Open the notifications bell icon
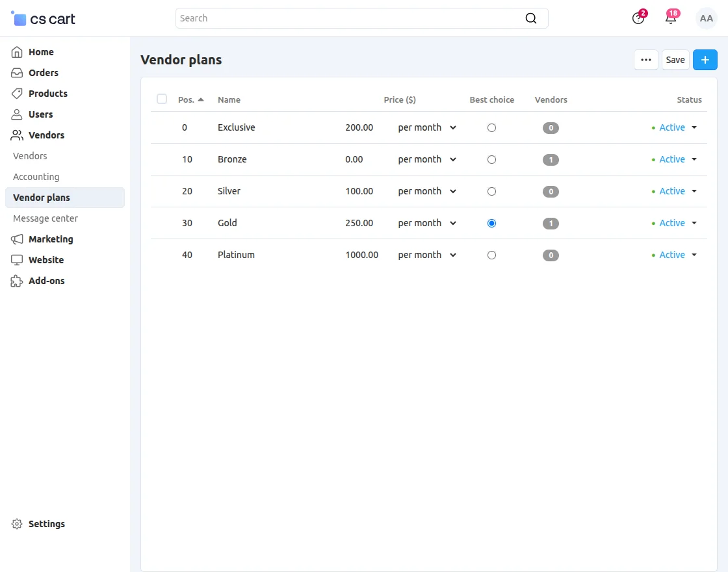This screenshot has width=728, height=572. [x=671, y=18]
